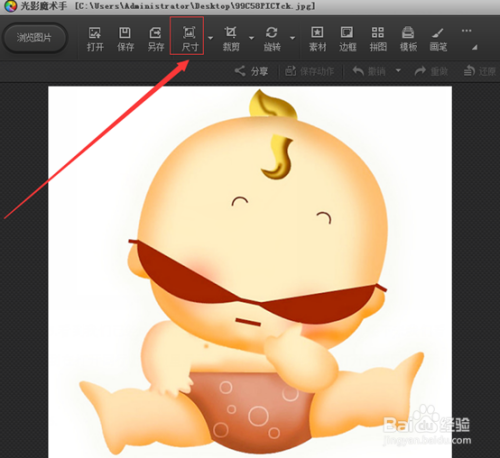Viewport: 500px width, 458px height.
Task: Expand the dropdown arrow beside 尺寸
Action: pyautogui.click(x=210, y=38)
